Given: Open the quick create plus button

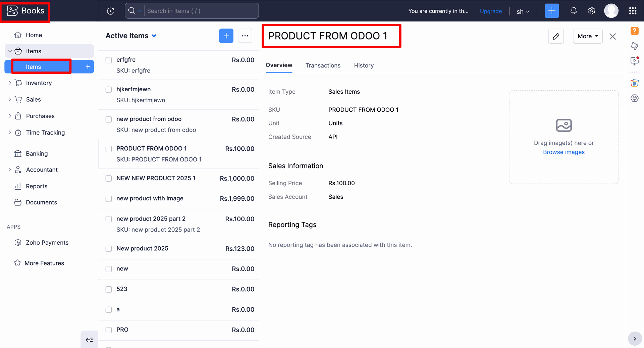Looking at the screenshot, I should (551, 11).
